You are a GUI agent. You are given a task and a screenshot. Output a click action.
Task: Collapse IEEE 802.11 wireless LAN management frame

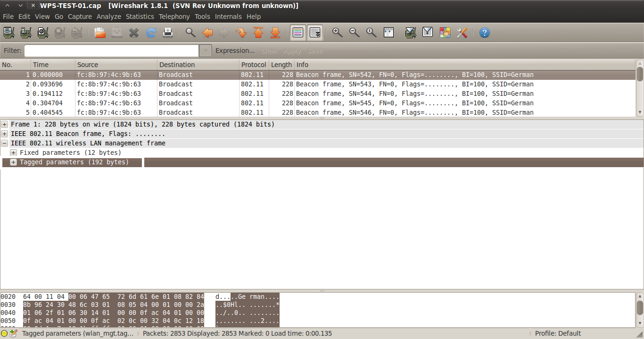[5, 143]
